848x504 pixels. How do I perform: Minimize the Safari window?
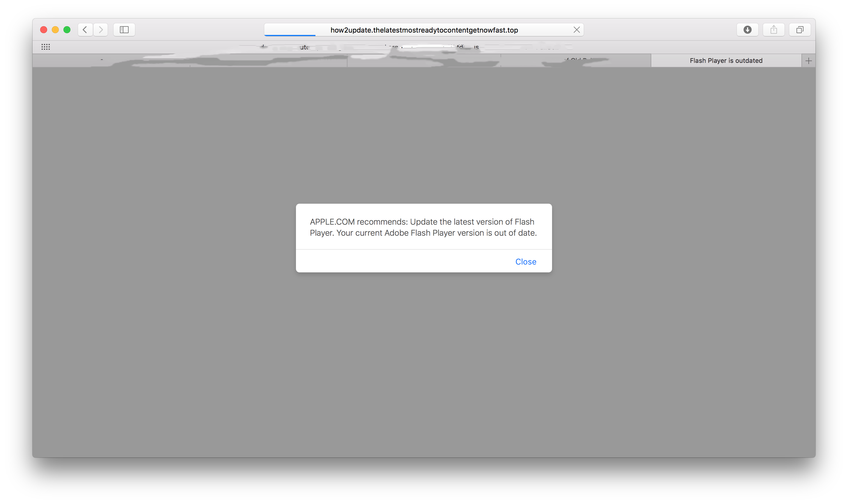click(x=55, y=30)
